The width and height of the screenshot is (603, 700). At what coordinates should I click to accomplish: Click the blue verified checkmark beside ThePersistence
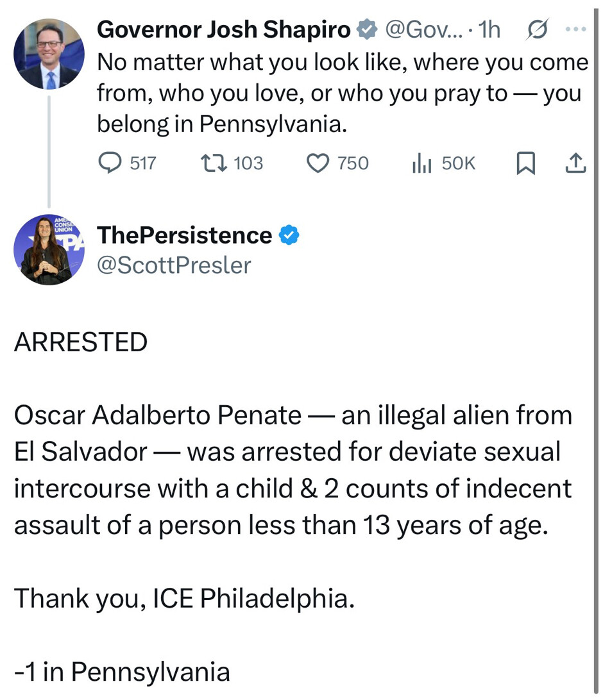point(289,235)
